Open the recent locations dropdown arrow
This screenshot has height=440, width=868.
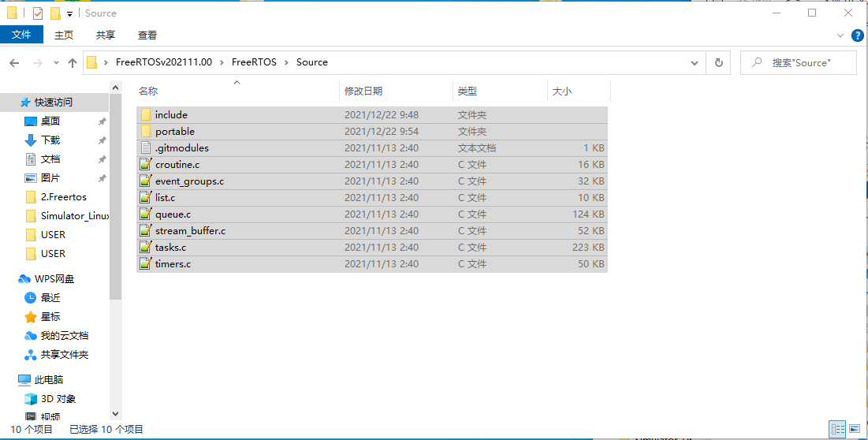pyautogui.click(x=56, y=63)
